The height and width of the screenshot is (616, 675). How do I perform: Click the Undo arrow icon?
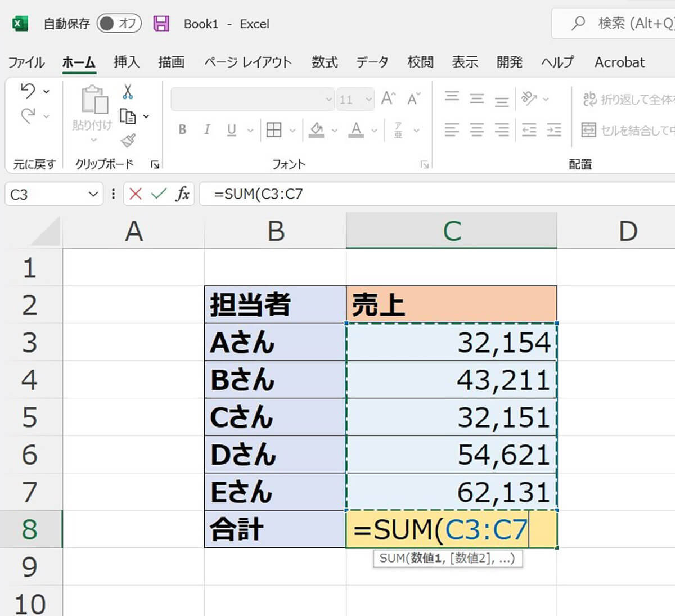(28, 91)
